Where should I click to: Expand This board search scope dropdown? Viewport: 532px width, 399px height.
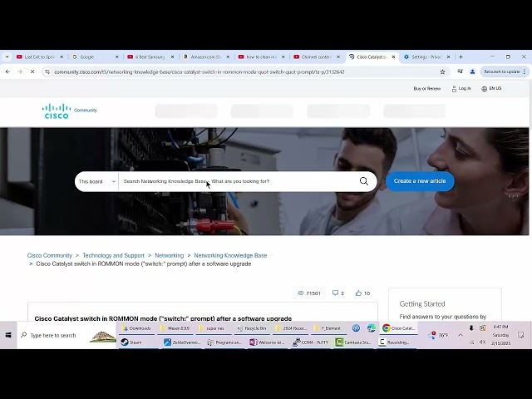click(x=97, y=181)
